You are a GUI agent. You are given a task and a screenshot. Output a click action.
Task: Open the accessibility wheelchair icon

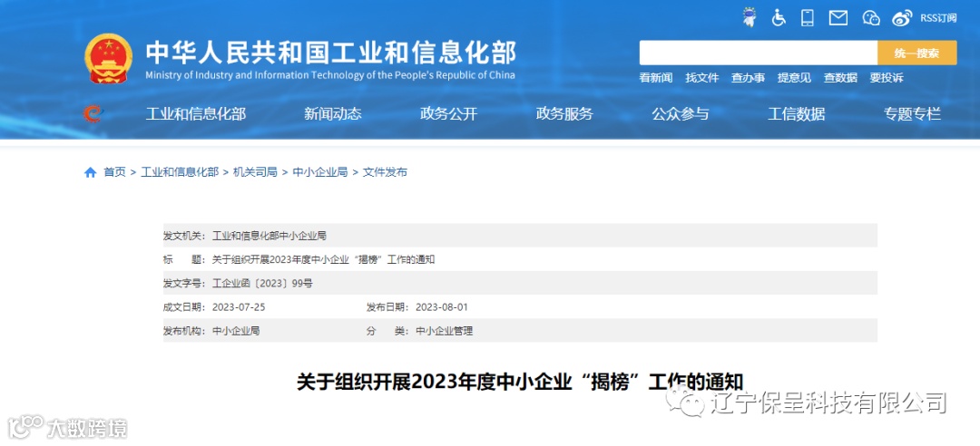779,17
